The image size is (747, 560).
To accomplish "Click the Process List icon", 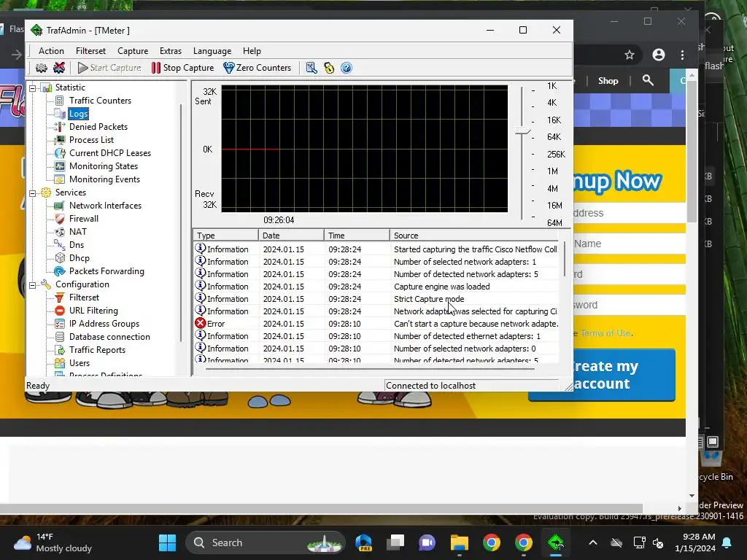I will click(60, 140).
